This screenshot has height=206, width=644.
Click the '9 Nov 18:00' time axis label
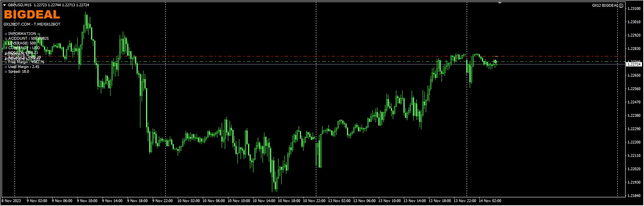(x=137, y=201)
